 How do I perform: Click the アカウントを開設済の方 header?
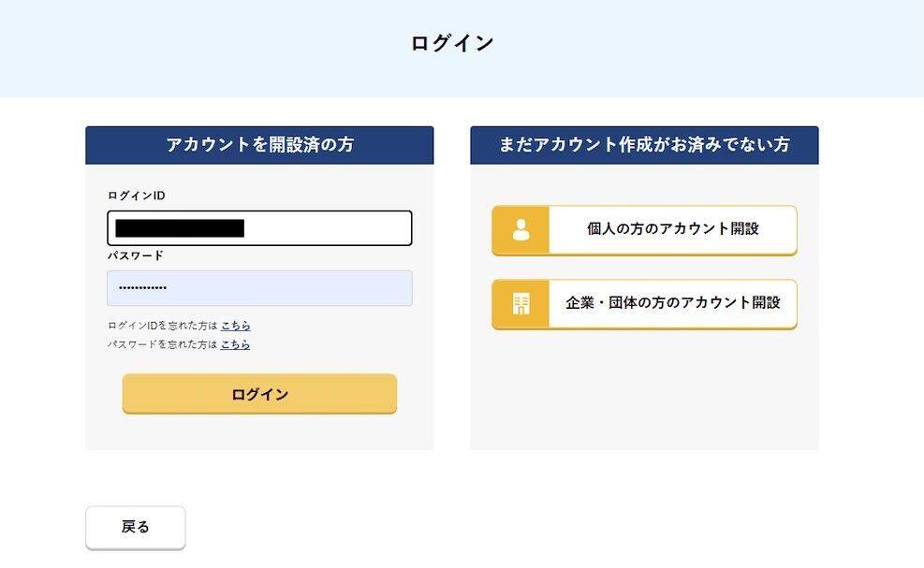pos(259,145)
